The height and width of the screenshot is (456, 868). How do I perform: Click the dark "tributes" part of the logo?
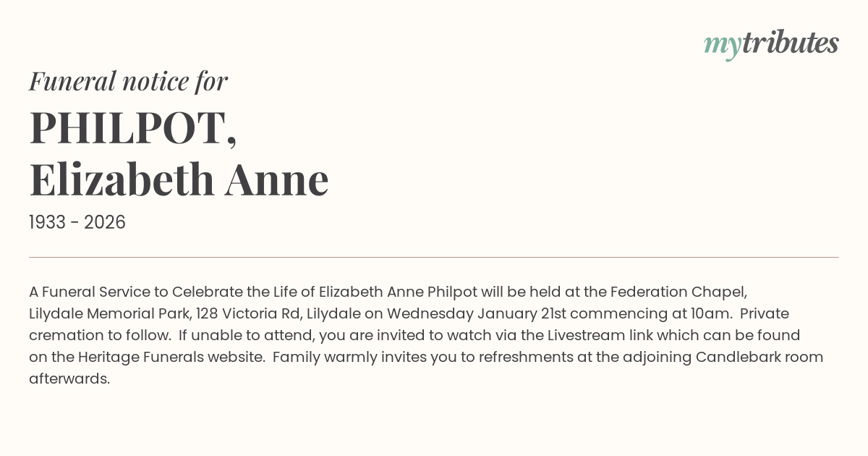pos(791,43)
